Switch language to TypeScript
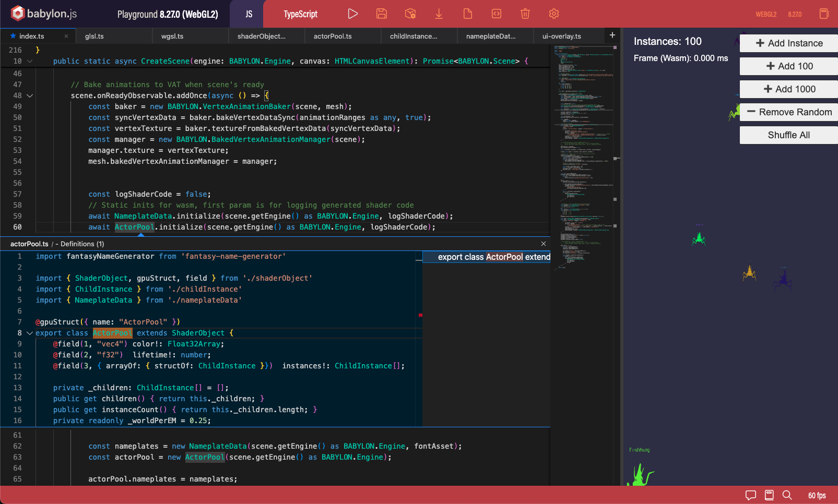This screenshot has height=504, width=838. tap(300, 14)
